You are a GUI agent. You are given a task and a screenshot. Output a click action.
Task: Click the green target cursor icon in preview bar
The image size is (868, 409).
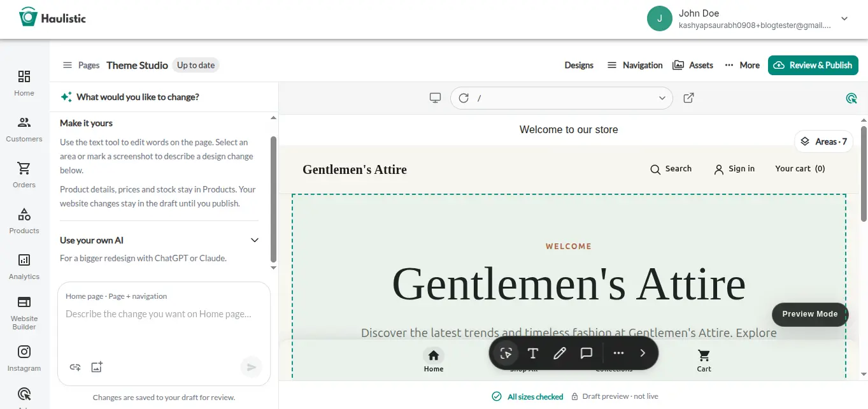(851, 98)
